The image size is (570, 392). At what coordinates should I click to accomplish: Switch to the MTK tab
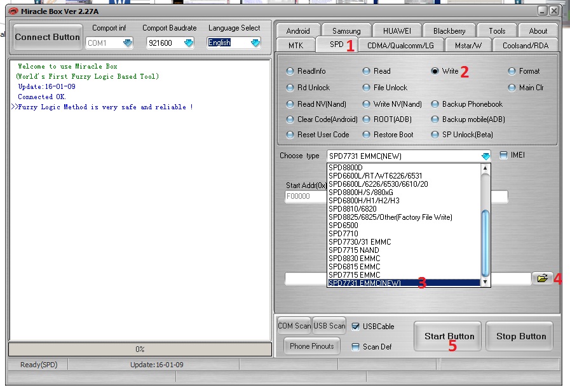click(x=295, y=45)
